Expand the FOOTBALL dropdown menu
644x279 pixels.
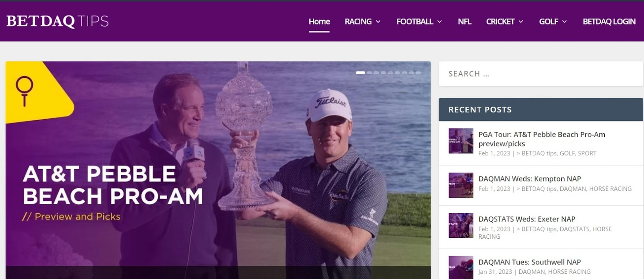(x=419, y=22)
